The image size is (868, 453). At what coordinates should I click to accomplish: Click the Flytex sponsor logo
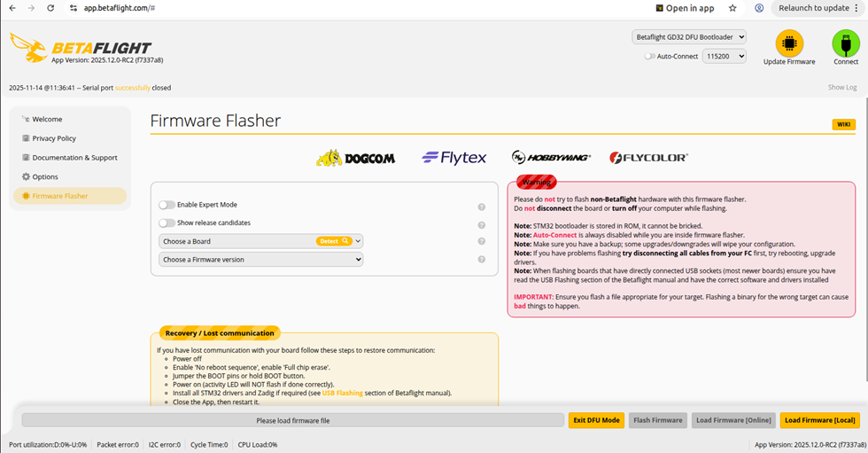453,158
